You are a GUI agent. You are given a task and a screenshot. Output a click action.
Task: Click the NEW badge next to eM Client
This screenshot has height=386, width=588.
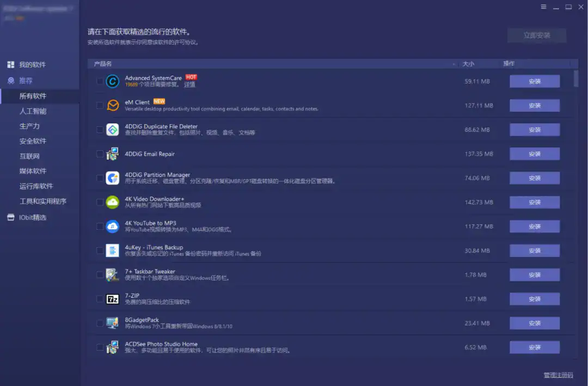point(159,101)
